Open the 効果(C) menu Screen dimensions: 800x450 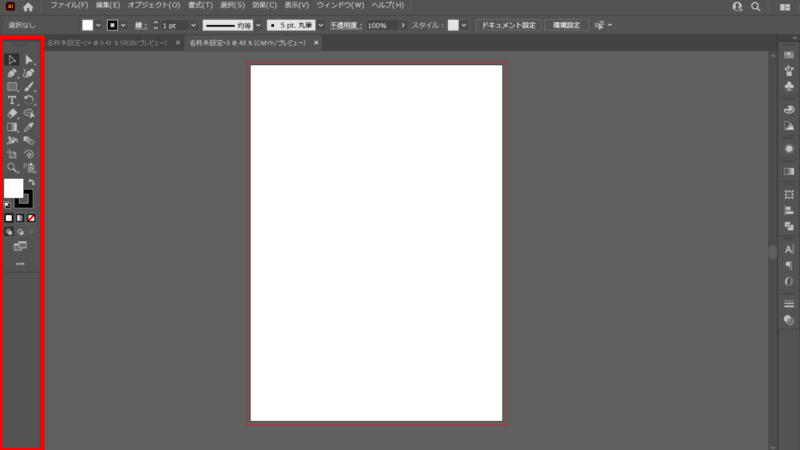point(264,5)
